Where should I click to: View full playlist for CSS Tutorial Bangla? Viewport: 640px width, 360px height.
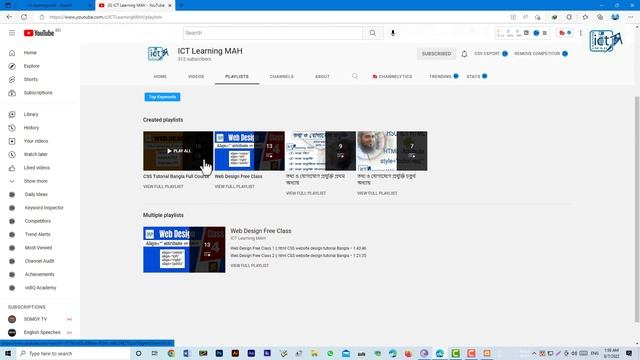[163, 187]
